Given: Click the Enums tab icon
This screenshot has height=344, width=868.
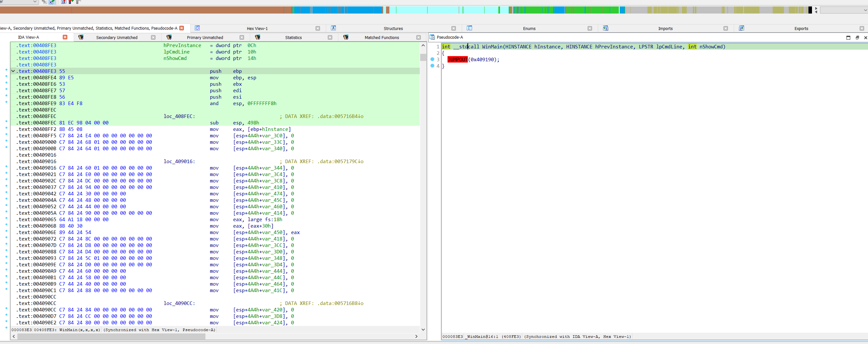Looking at the screenshot, I should (469, 28).
